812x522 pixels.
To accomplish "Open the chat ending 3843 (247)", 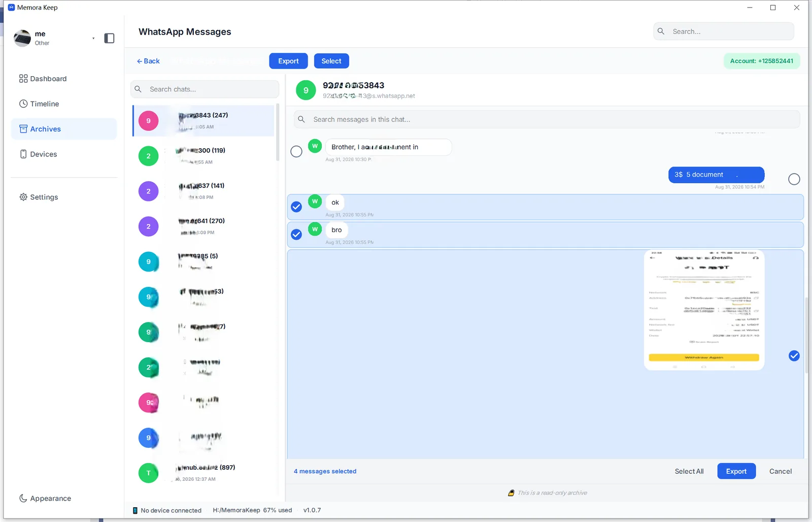I will coord(204,121).
